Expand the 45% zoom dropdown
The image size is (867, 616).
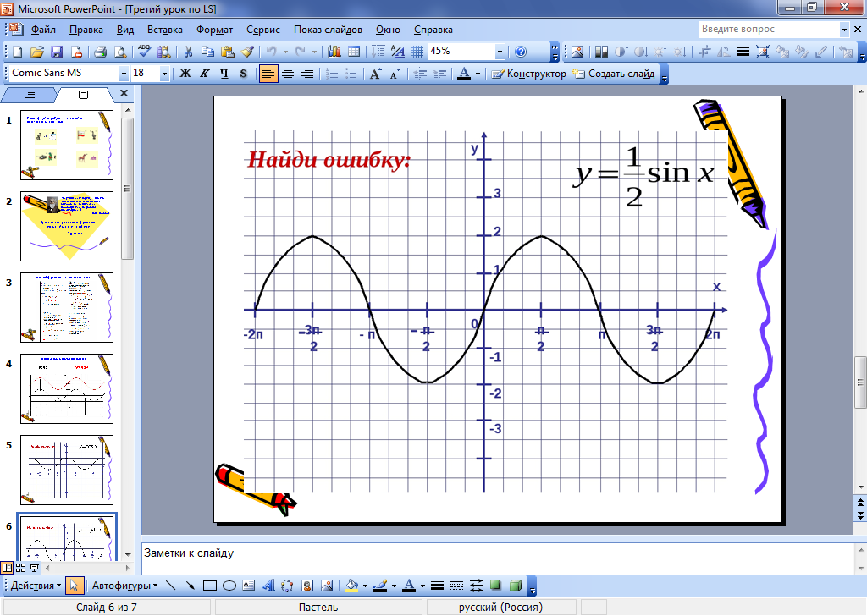point(500,52)
